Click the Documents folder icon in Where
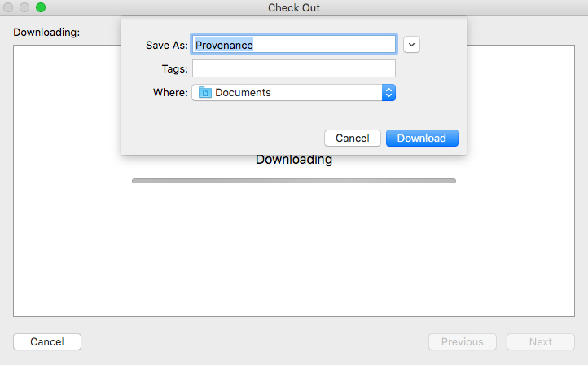This screenshot has width=588, height=365. tap(205, 93)
